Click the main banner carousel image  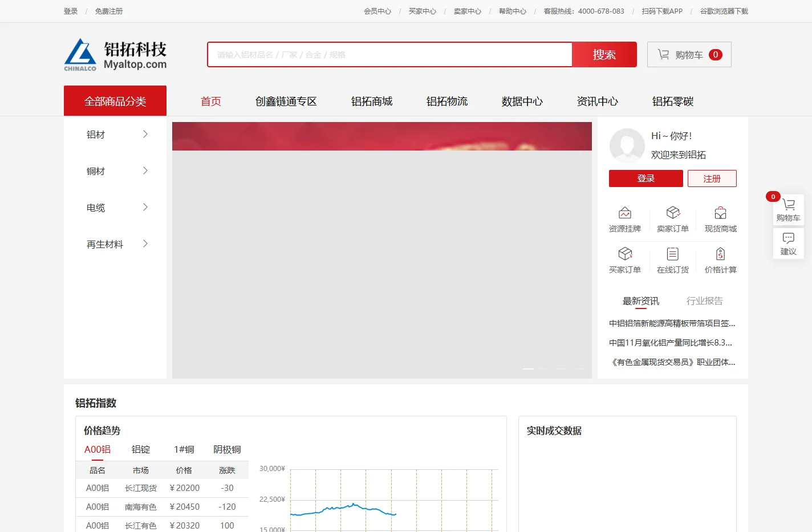click(x=382, y=250)
